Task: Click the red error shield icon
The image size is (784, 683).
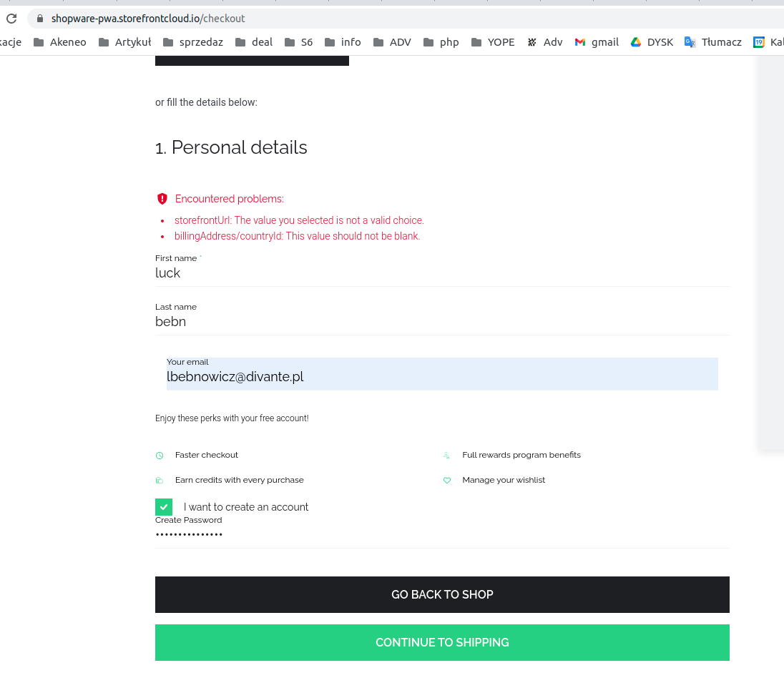Action: coord(162,199)
